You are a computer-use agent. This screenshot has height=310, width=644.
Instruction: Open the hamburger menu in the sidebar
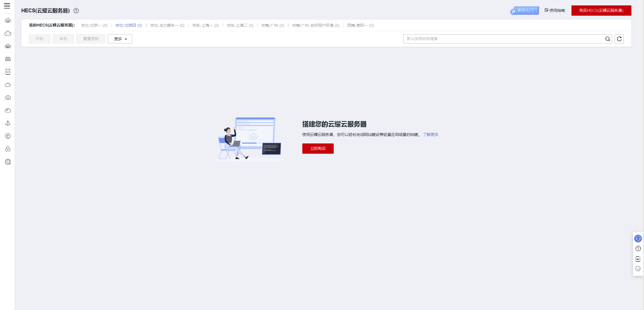(x=7, y=6)
